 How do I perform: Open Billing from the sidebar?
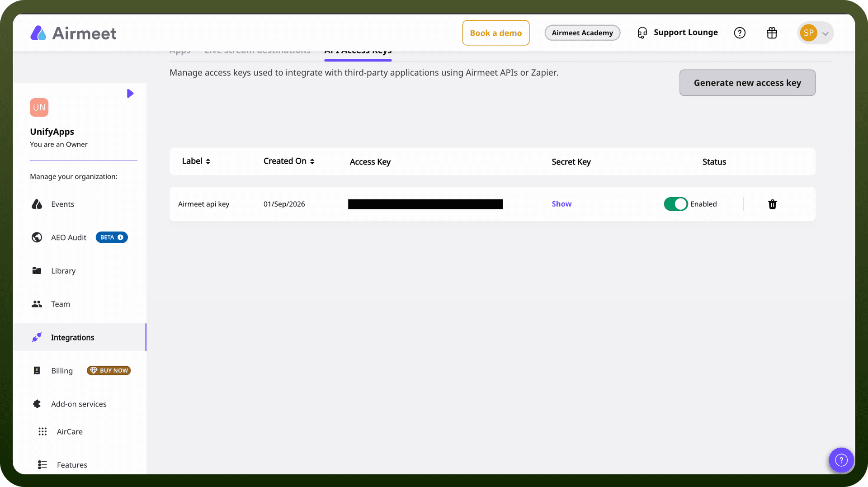coord(62,371)
